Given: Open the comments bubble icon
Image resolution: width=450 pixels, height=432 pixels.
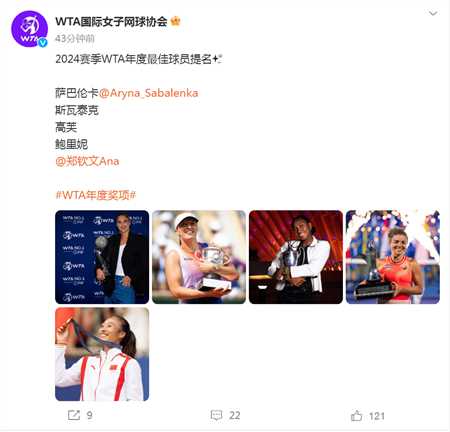Looking at the screenshot, I should pyautogui.click(x=216, y=415).
